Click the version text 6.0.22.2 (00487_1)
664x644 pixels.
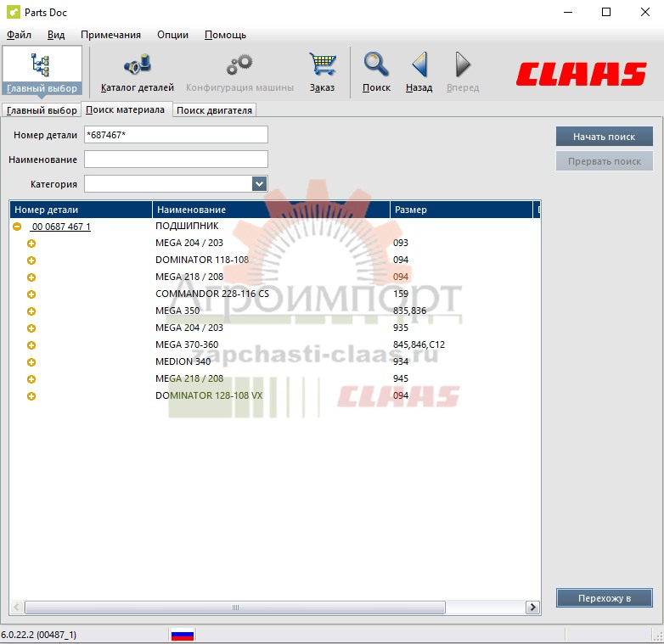[38, 635]
